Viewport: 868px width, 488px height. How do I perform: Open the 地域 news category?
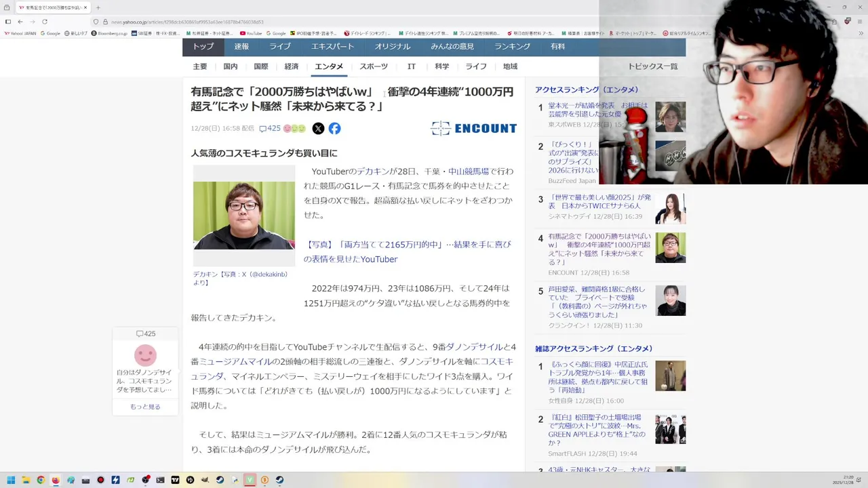[x=511, y=66]
